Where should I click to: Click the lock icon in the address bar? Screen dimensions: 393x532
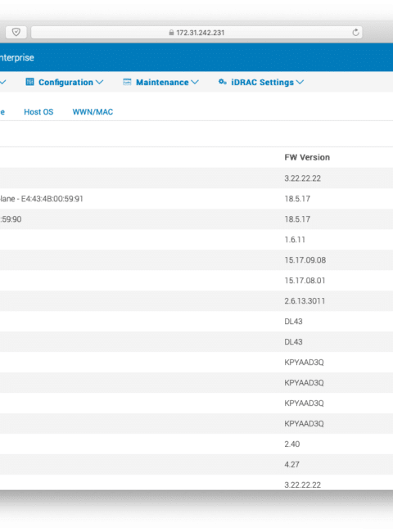pyautogui.click(x=171, y=33)
